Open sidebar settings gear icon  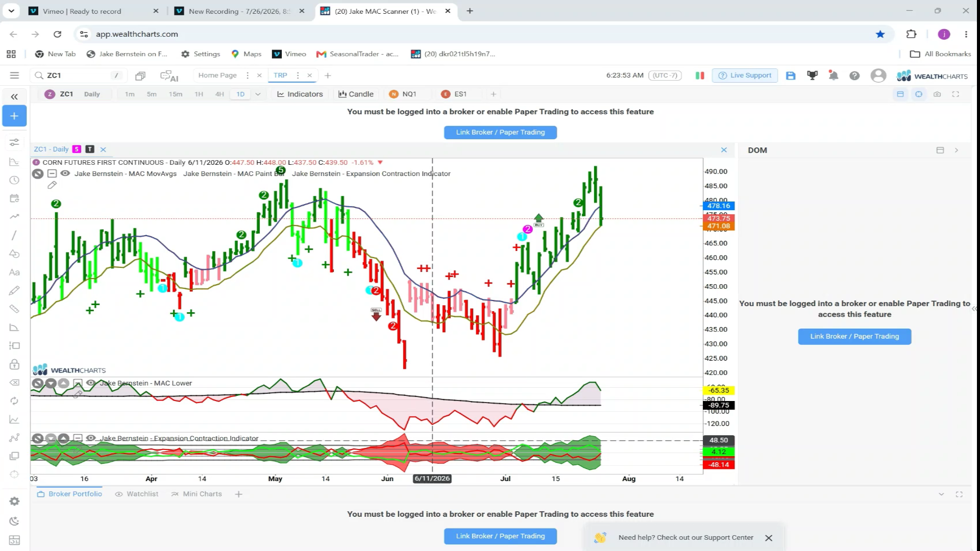click(14, 502)
